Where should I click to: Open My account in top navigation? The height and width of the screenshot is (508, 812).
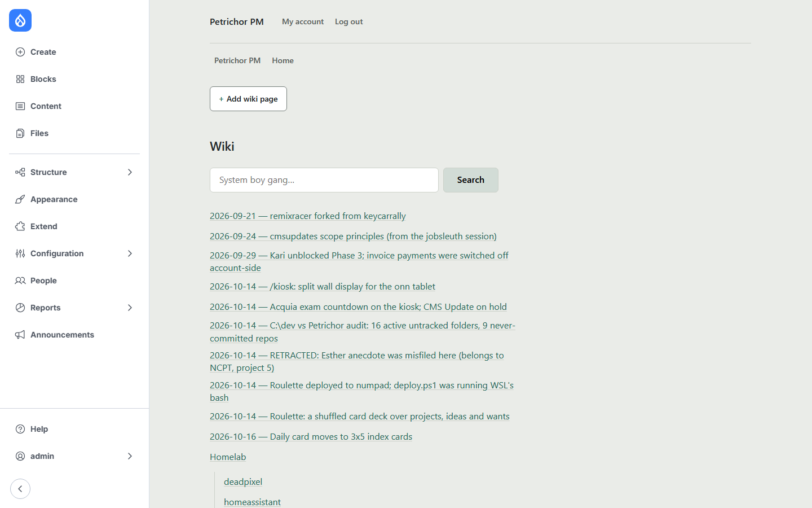click(x=303, y=21)
